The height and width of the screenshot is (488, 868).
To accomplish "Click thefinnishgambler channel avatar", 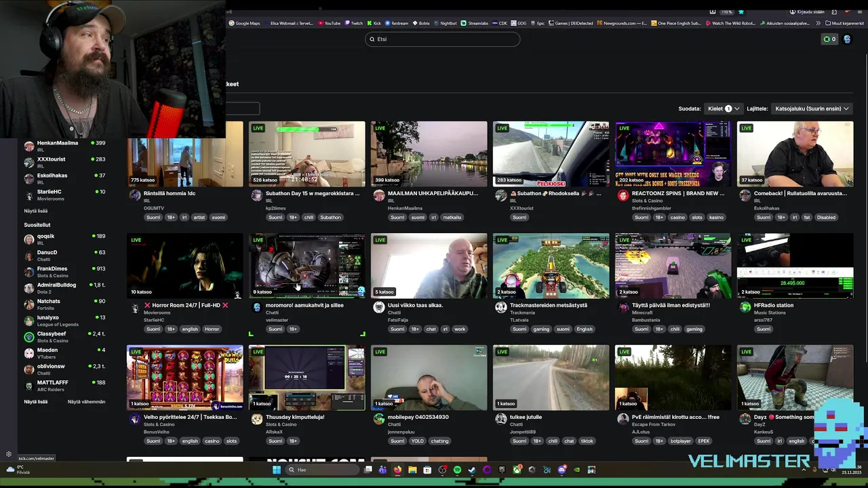I will click(x=623, y=195).
